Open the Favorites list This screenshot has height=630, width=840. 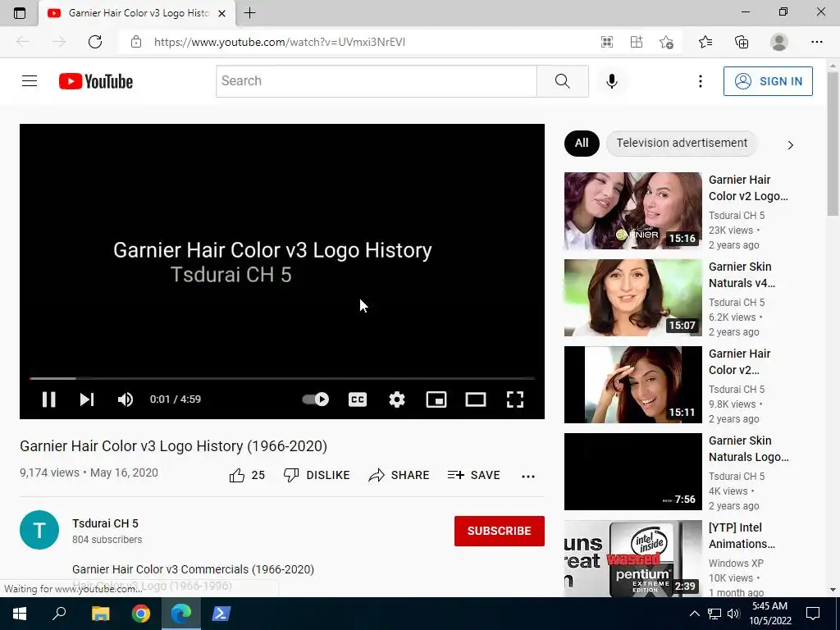click(x=705, y=42)
